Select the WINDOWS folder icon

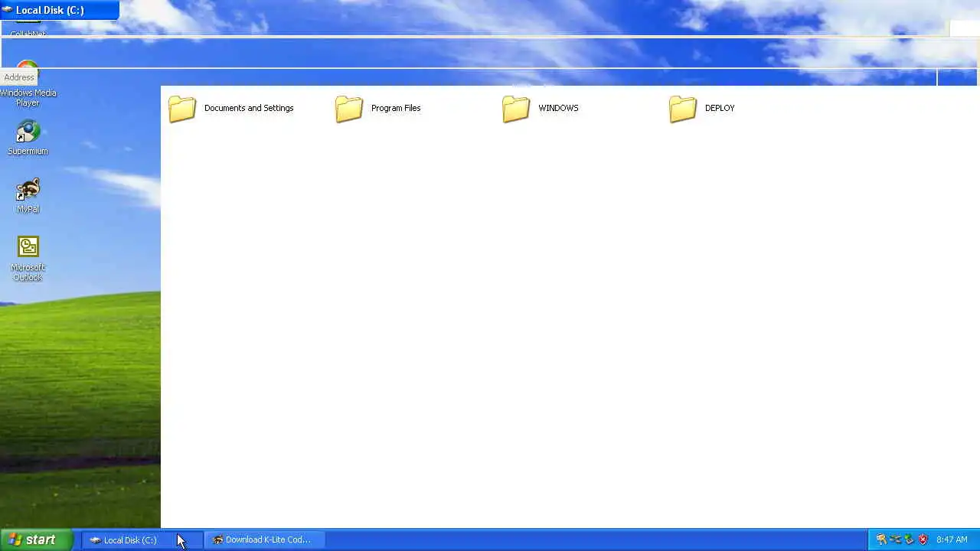pyautogui.click(x=516, y=109)
